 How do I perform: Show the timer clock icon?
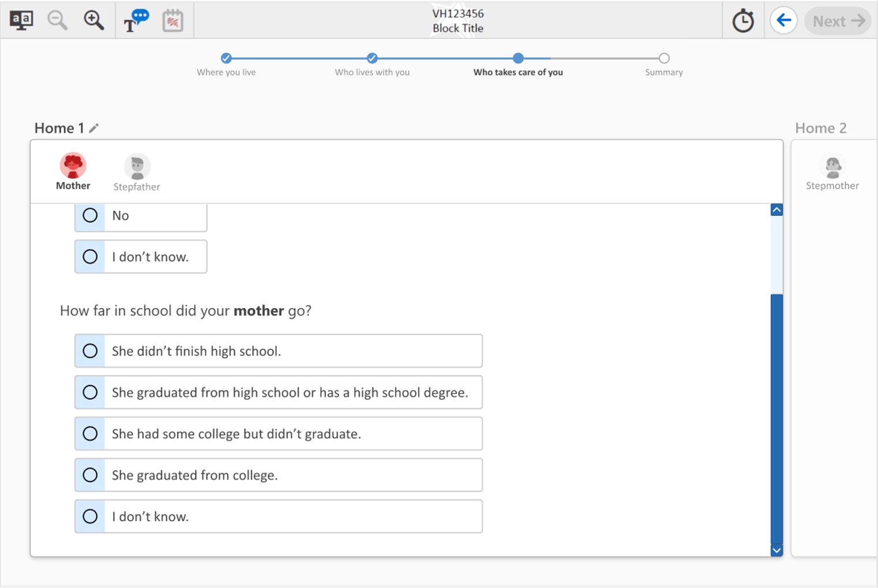pos(743,21)
